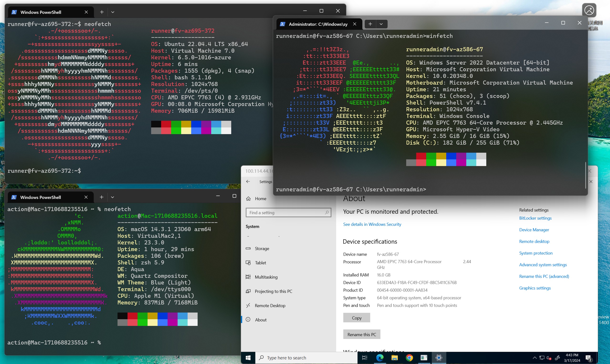Click 'AMD EPYC 7763 64-Core Processor' in Settings
This screenshot has height=364, width=610.
409,262
